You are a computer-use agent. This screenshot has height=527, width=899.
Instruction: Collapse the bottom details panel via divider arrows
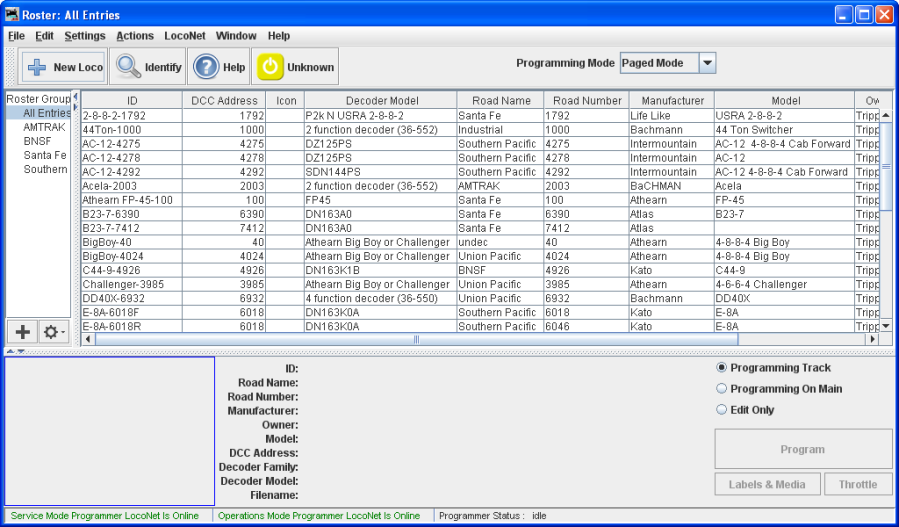20,351
